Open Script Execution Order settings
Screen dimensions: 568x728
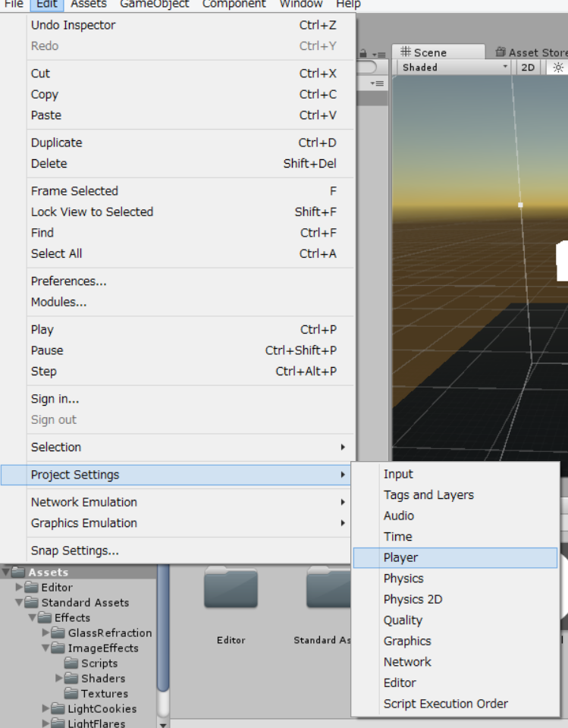(455, 704)
